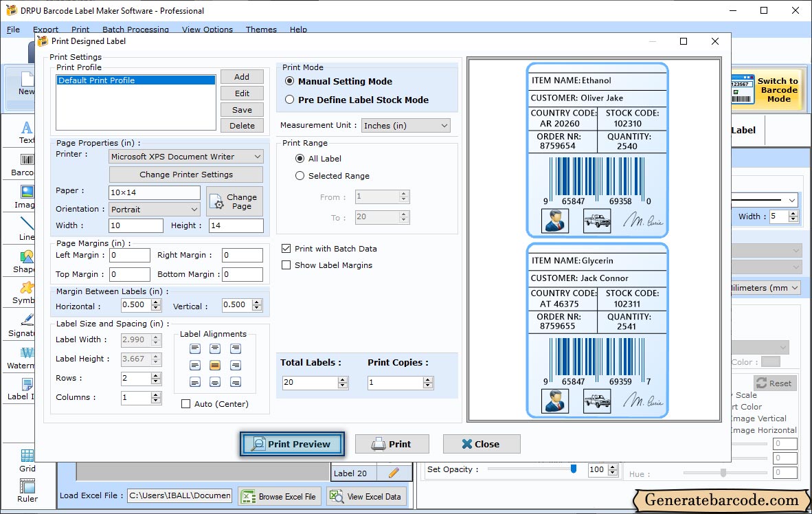The width and height of the screenshot is (812, 514).
Task: Open Measurement Unit dropdown
Action: (x=405, y=125)
